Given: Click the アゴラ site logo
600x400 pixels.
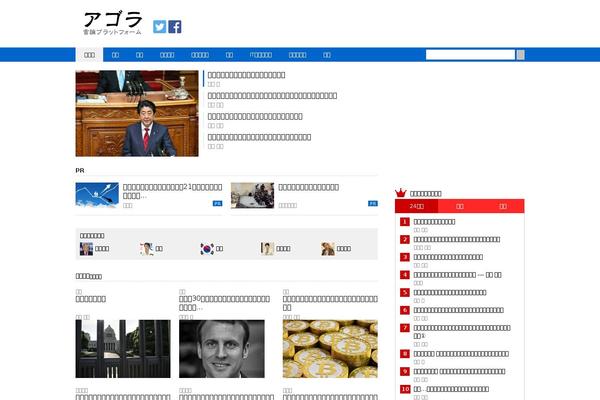Looking at the screenshot, I should 112,23.
